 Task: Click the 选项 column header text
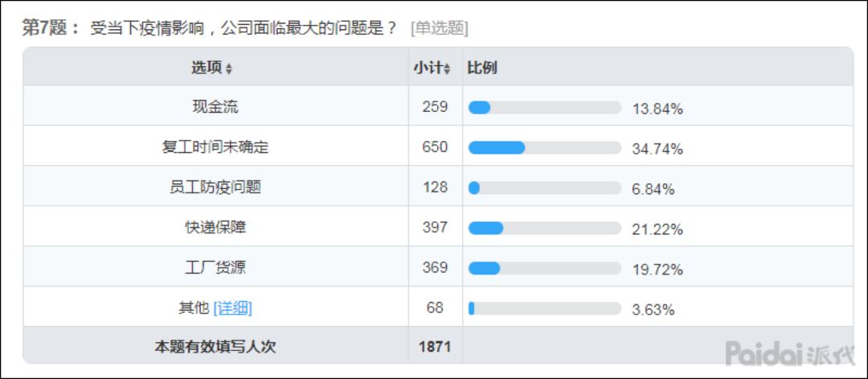point(206,68)
